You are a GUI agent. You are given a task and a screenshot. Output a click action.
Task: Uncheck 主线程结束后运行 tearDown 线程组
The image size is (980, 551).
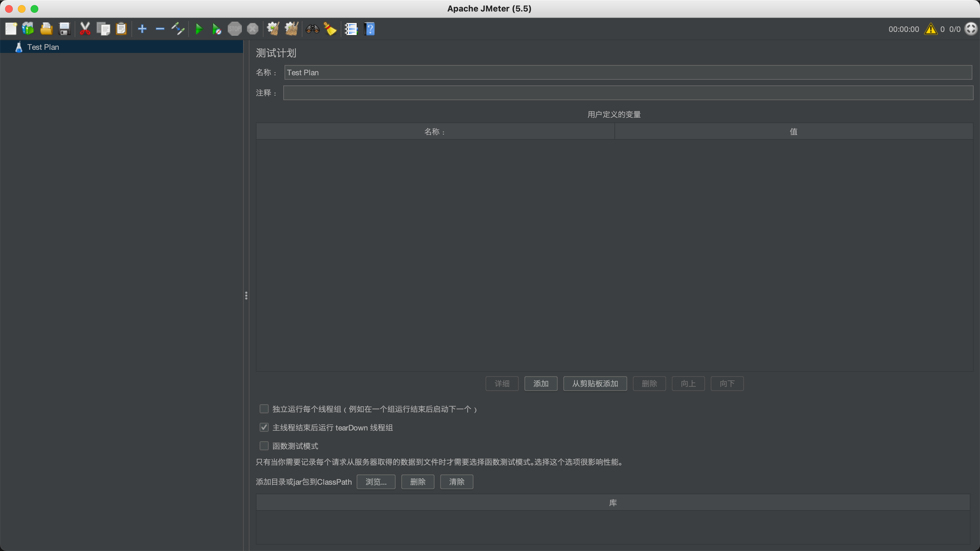[x=264, y=427]
